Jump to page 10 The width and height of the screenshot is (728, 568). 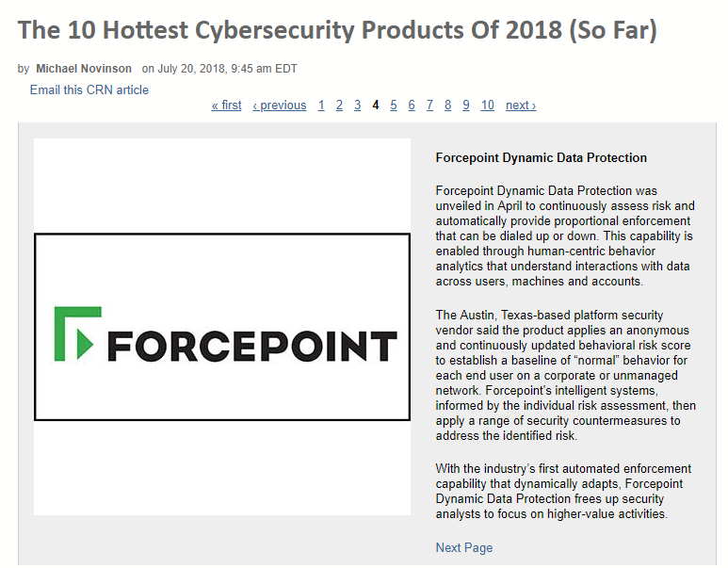488,105
